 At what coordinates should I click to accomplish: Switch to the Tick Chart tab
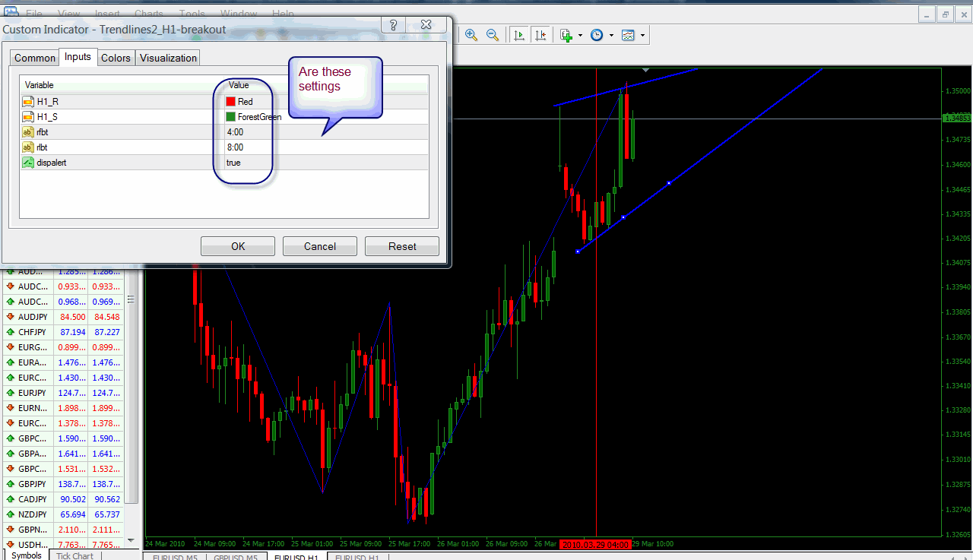click(74, 555)
